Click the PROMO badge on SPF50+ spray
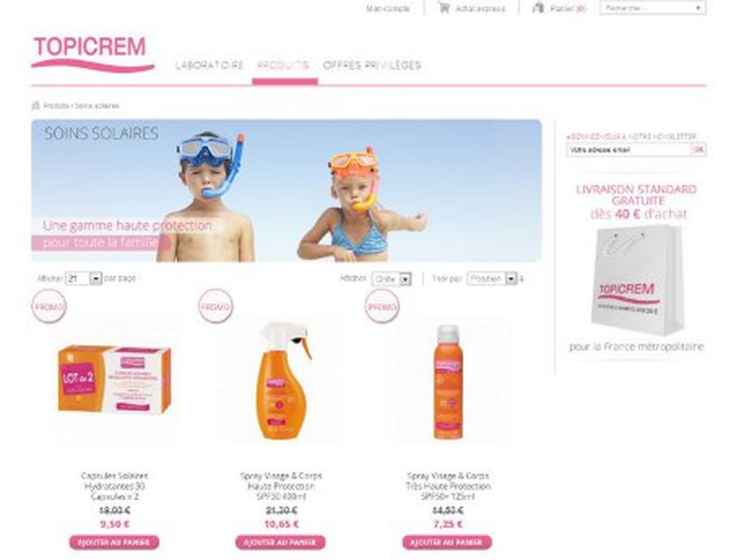Image resolution: width=731 pixels, height=560 pixels. click(382, 306)
